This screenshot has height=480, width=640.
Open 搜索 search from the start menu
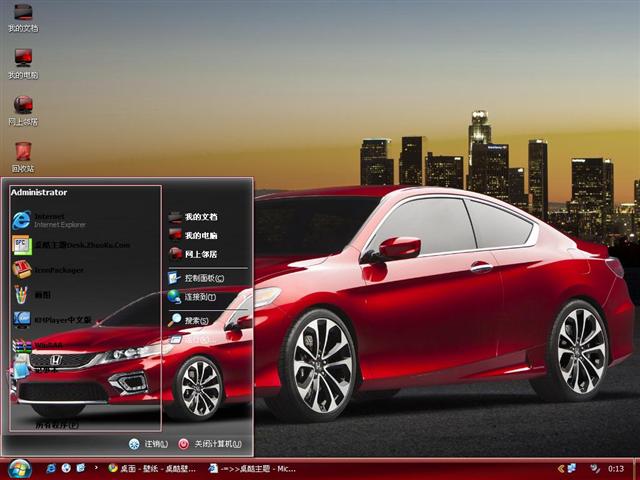tap(195, 320)
